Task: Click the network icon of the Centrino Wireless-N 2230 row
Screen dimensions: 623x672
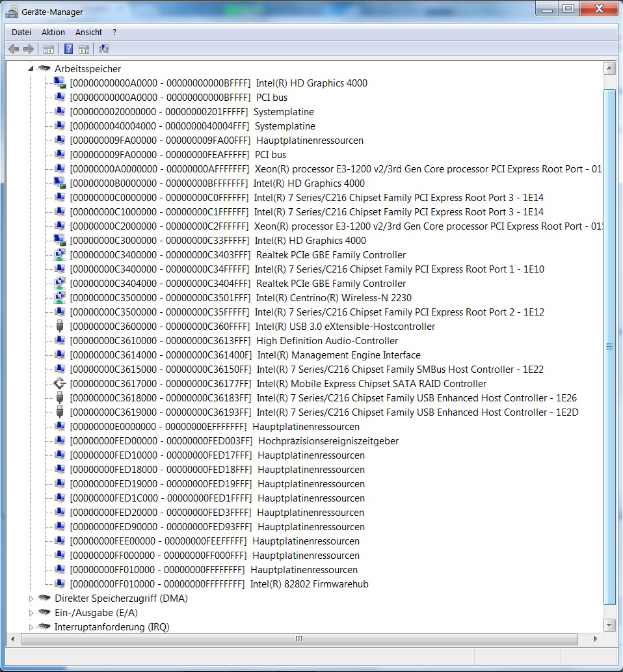Action: [60, 297]
